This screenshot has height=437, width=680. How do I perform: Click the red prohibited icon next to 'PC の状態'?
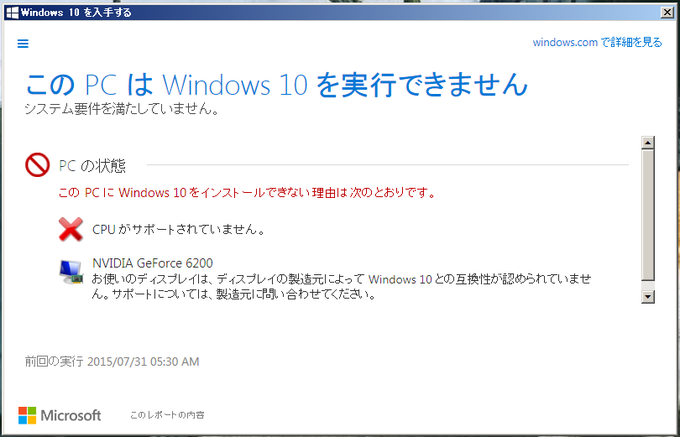37,165
